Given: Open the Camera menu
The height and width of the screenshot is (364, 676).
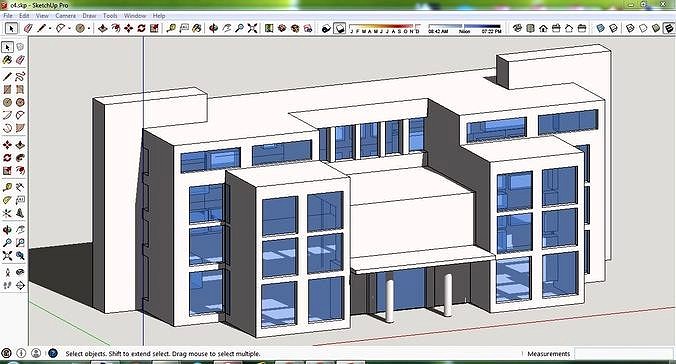Looking at the screenshot, I should [66, 16].
